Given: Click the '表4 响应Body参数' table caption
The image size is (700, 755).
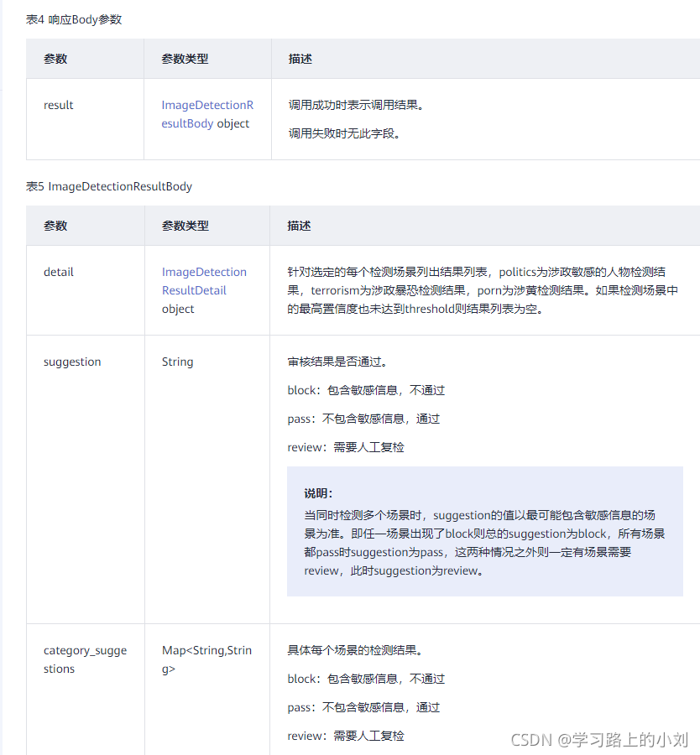Looking at the screenshot, I should coord(74,20).
